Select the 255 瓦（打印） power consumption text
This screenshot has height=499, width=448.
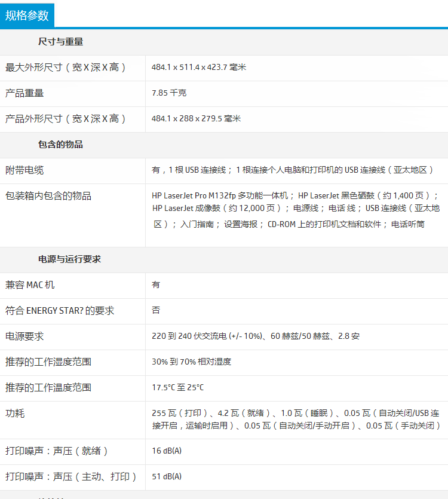(x=296, y=420)
